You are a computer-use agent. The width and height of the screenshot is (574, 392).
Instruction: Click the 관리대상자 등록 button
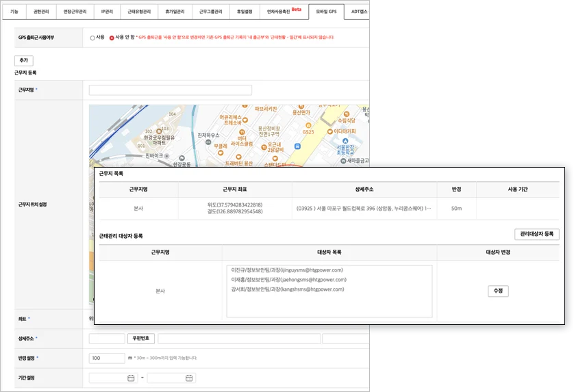click(536, 235)
